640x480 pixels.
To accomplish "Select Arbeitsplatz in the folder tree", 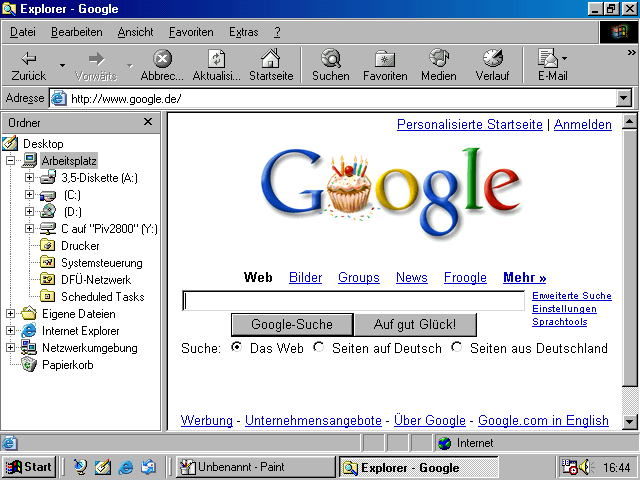I will click(69, 161).
